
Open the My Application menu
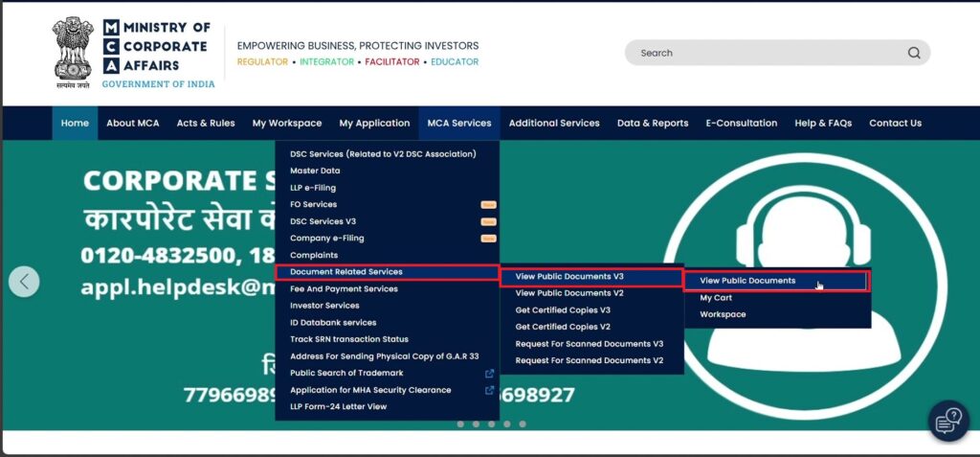[x=374, y=124]
